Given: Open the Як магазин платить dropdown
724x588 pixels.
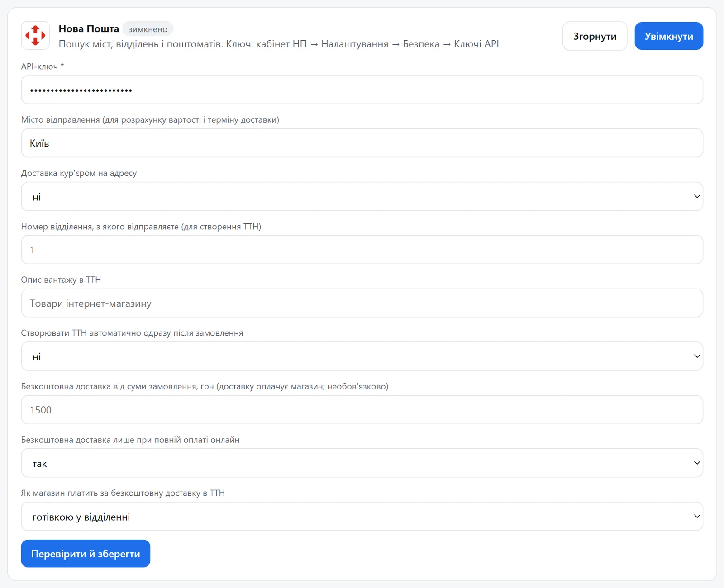Looking at the screenshot, I should 362,517.
